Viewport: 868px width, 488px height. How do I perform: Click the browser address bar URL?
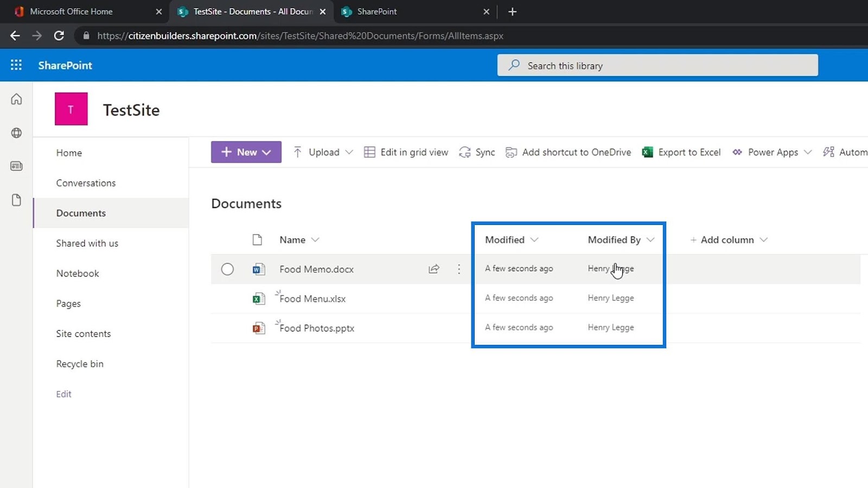(300, 36)
